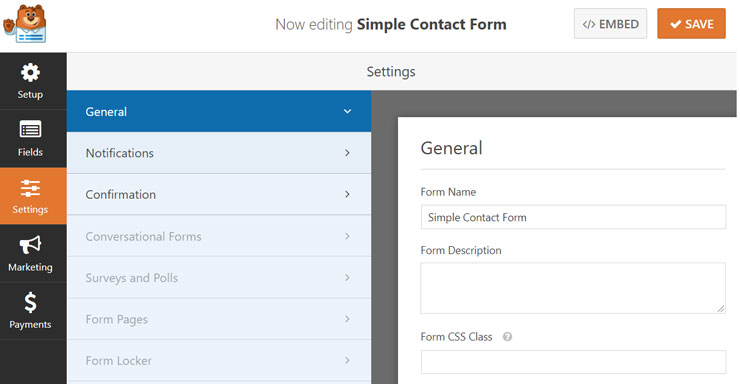Expand the Notifications chevron arrow
The image size is (740, 384).
click(347, 153)
